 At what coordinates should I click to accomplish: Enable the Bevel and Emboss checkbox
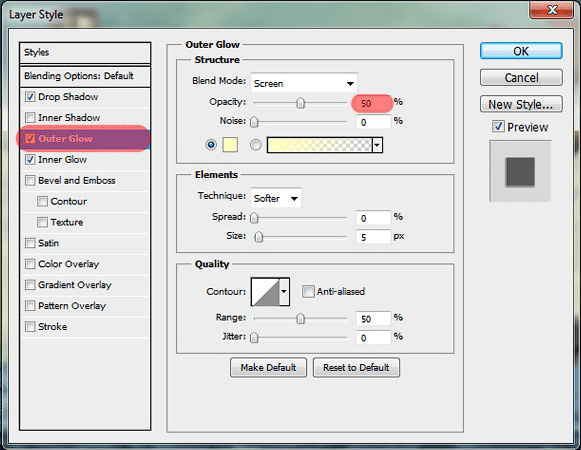click(30, 181)
